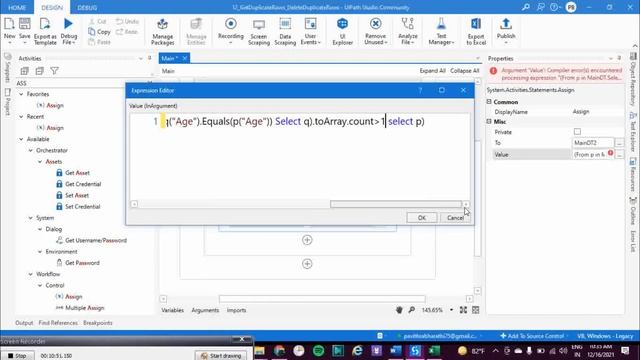The width and height of the screenshot is (640, 360).
Task: Toggle the Private checkbox
Action: click(x=577, y=132)
